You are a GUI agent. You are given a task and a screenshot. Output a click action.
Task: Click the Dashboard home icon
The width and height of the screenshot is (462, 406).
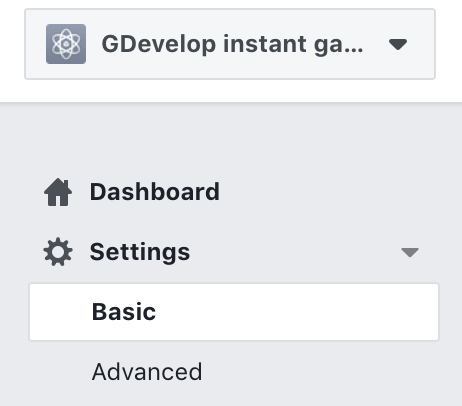pos(58,192)
